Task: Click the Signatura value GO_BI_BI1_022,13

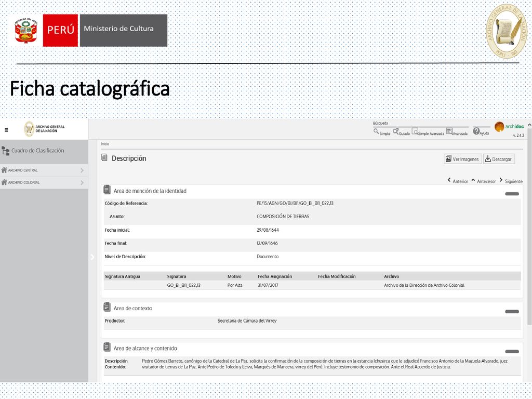Action: tap(183, 285)
